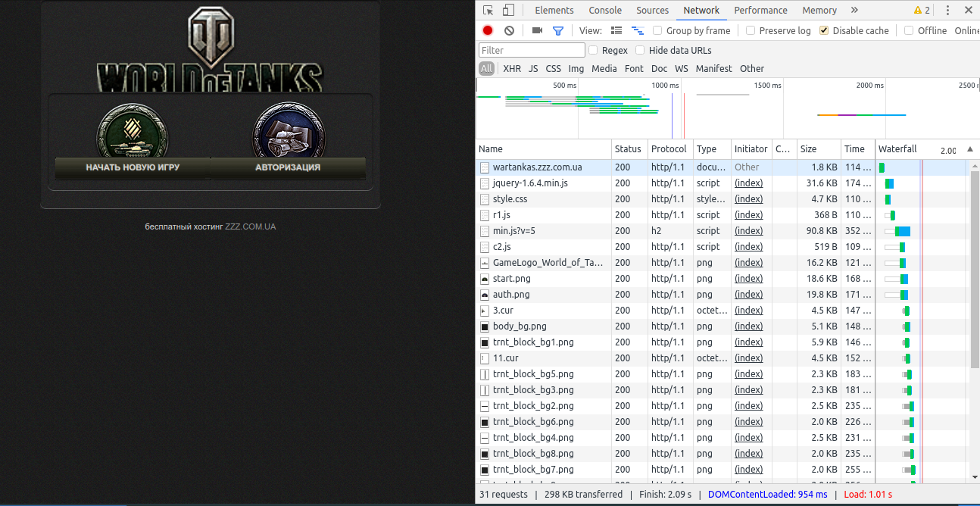The height and width of the screenshot is (506, 980).
Task: Filter requests by XHR
Action: point(512,68)
